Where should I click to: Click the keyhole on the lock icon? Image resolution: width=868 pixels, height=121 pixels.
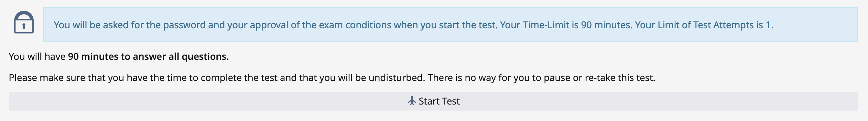tap(24, 26)
